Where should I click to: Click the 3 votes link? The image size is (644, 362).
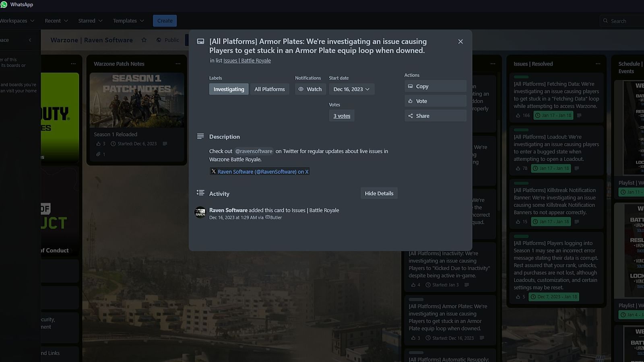pos(341,115)
